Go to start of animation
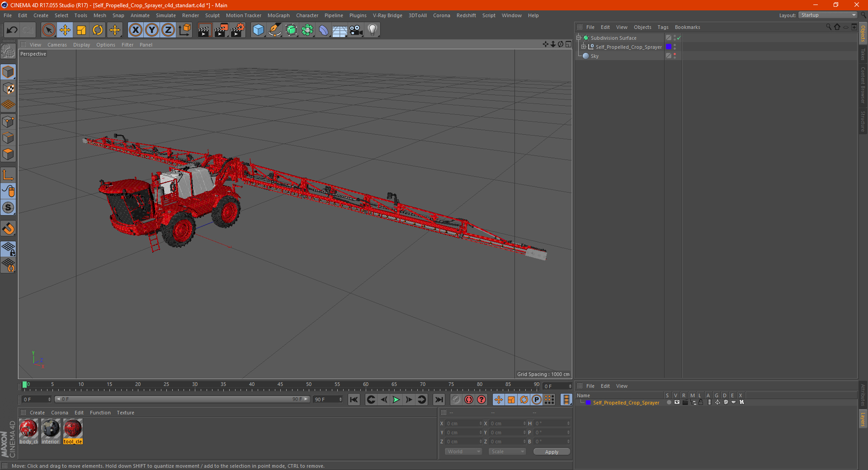 pos(354,399)
